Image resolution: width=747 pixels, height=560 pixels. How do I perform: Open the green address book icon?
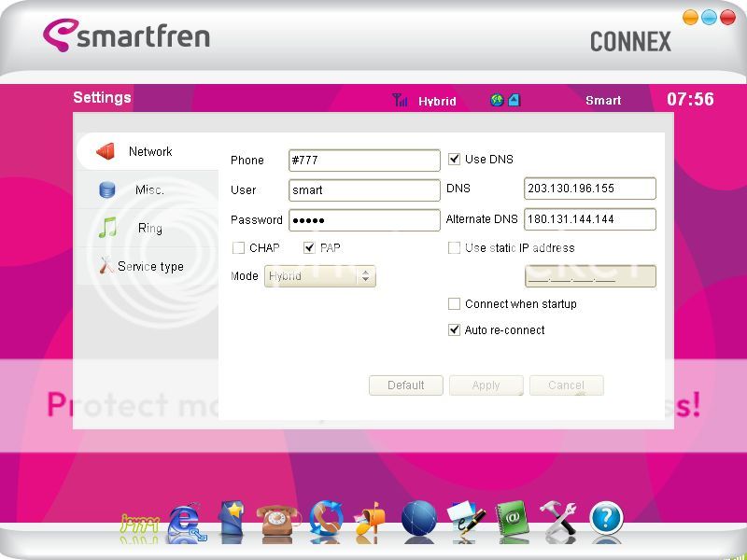512,519
